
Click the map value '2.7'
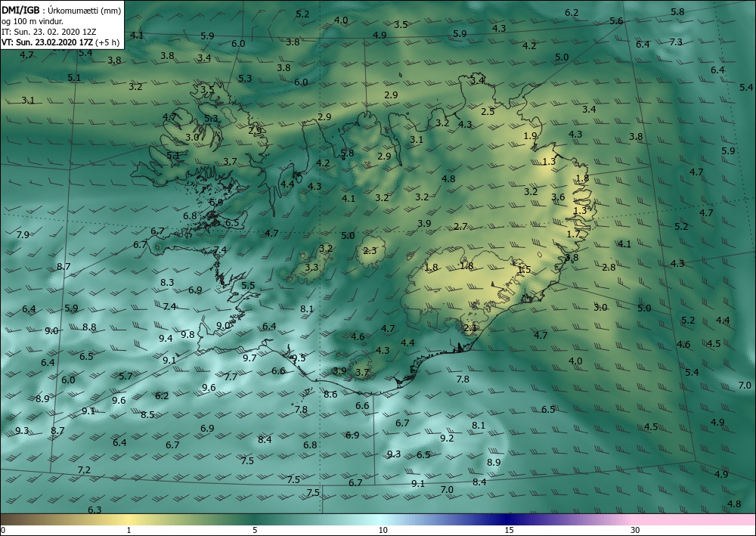coord(461,227)
